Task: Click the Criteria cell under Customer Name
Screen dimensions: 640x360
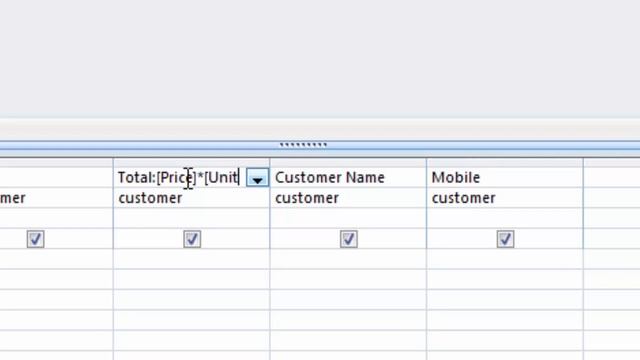Action: click(x=348, y=259)
